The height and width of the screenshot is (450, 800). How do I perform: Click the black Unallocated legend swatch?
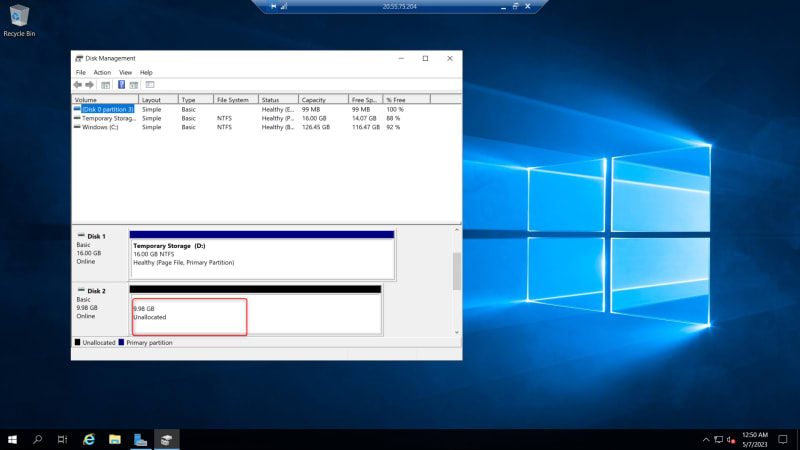[78, 342]
